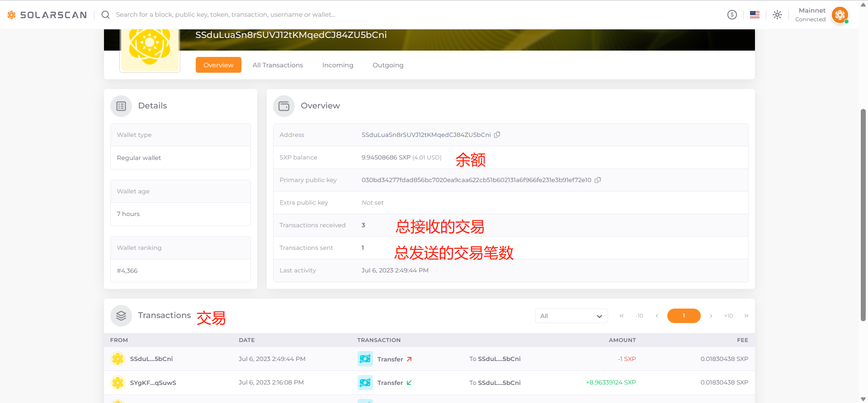Copy the primary public key

pyautogui.click(x=598, y=180)
